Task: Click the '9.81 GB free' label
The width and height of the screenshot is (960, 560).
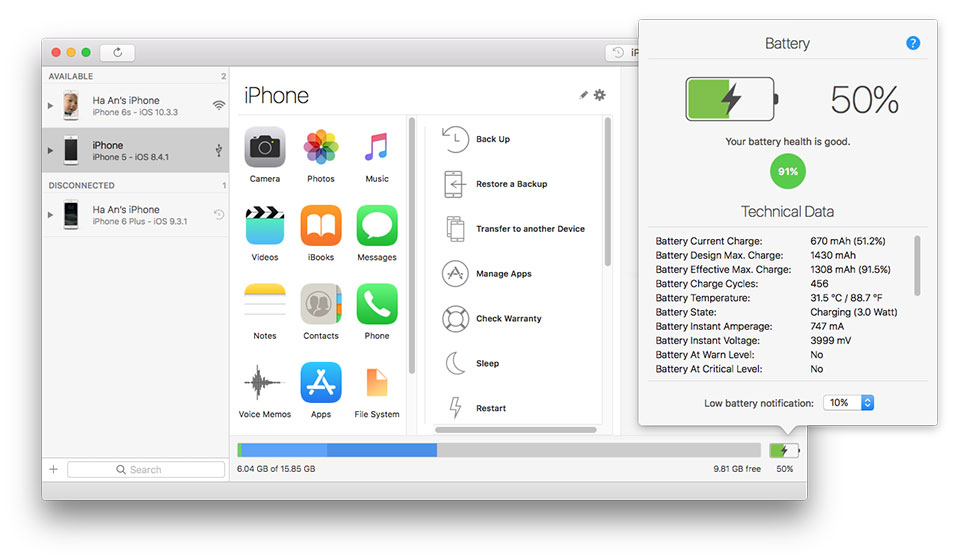Action: click(x=737, y=469)
